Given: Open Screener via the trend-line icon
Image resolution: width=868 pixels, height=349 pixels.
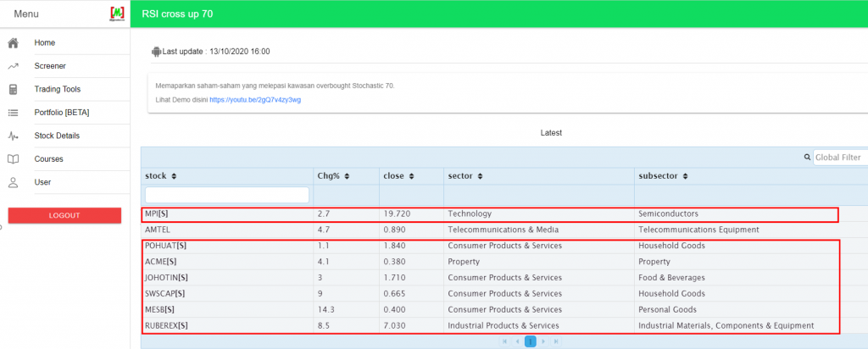Looking at the screenshot, I should pos(13,66).
